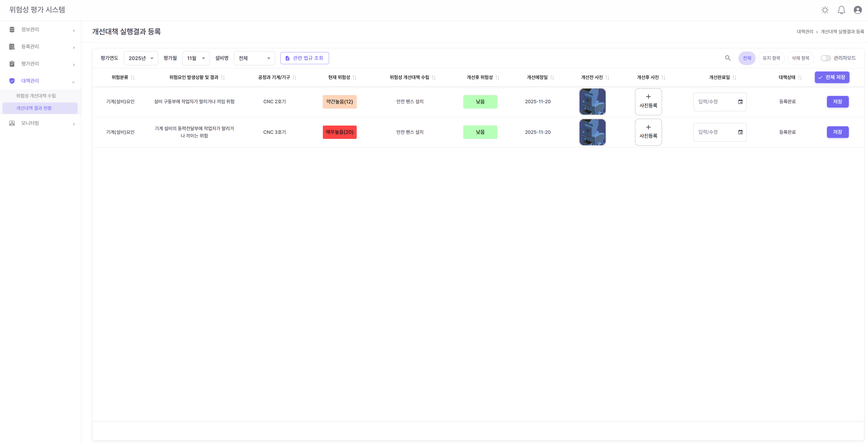Click the 매우높음(20) red risk badge
Screen dimensions: 868x443
(x=339, y=132)
